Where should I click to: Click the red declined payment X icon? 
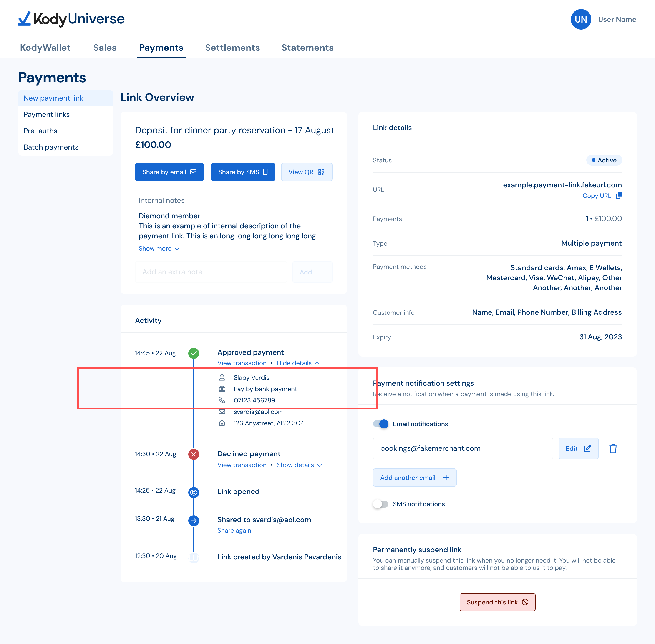point(194,454)
